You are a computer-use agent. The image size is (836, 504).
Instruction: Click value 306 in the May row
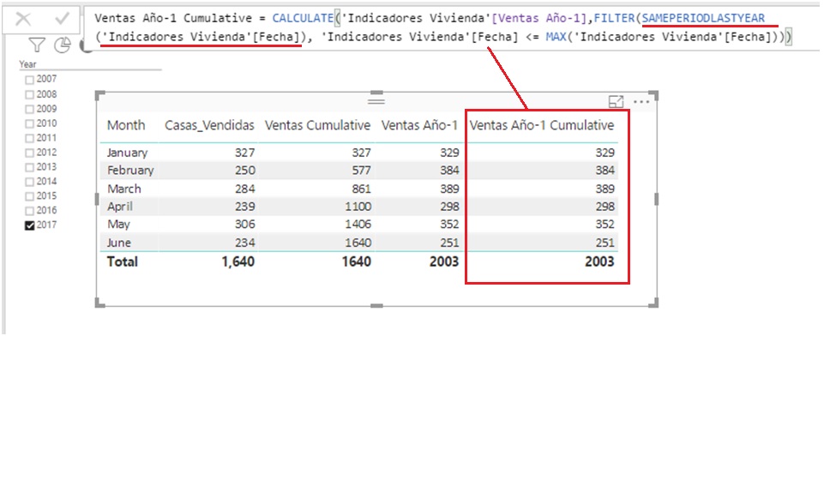(x=244, y=225)
